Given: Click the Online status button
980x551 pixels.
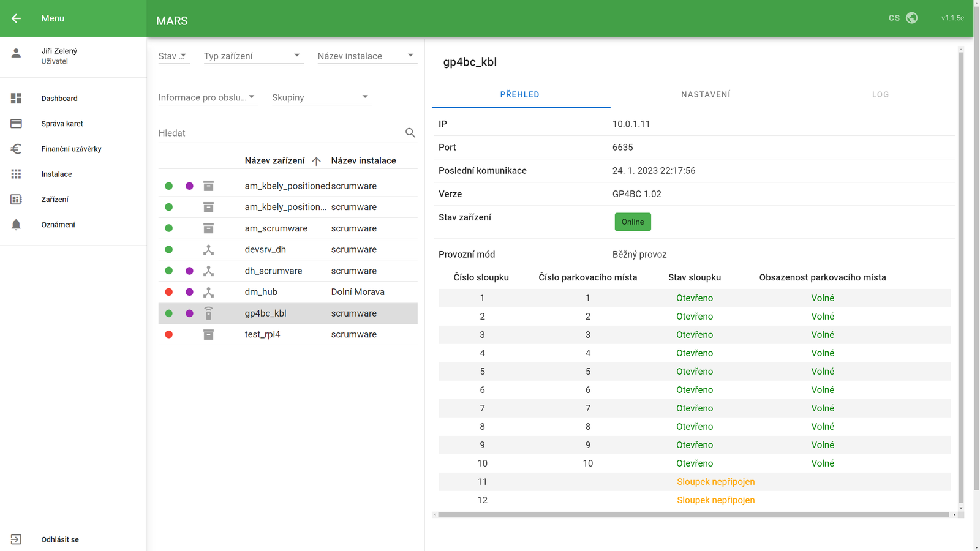Looking at the screenshot, I should click(632, 222).
